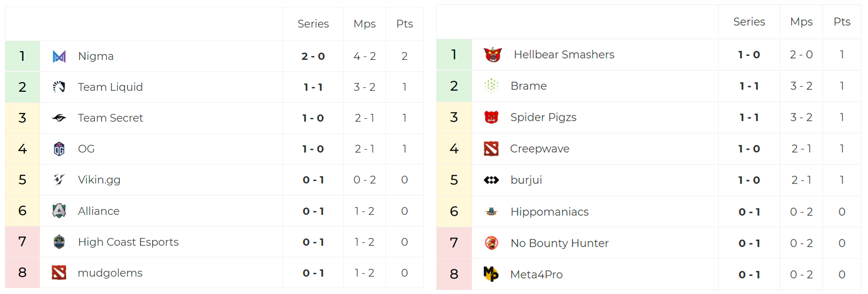Screen dimensions: 868x294
Task: Click the Meta4Pro yellow logo
Action: [x=491, y=274]
